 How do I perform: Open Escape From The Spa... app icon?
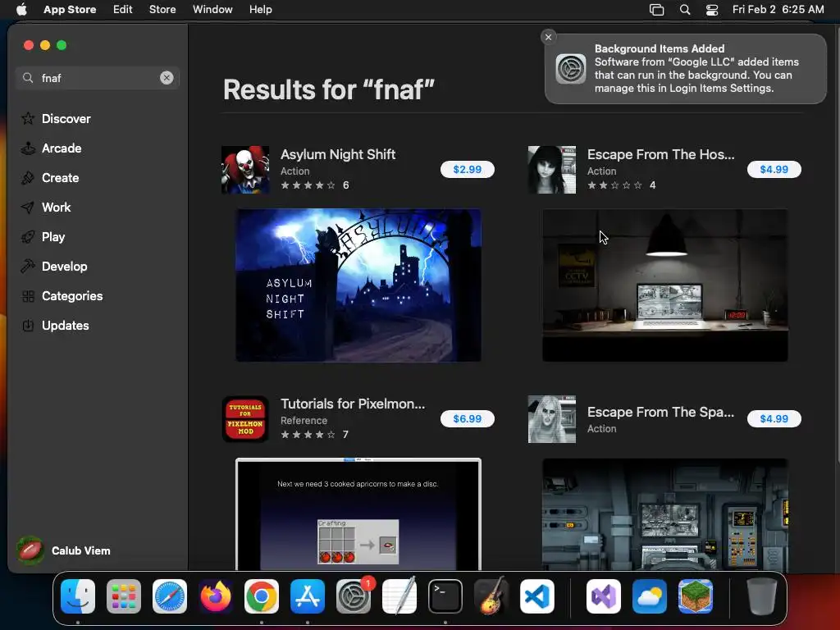point(552,419)
